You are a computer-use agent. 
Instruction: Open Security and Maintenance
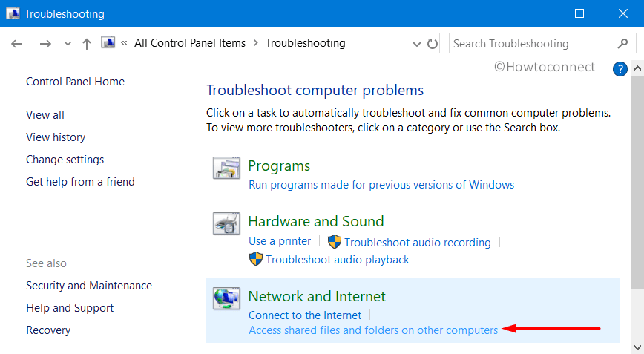coord(89,286)
